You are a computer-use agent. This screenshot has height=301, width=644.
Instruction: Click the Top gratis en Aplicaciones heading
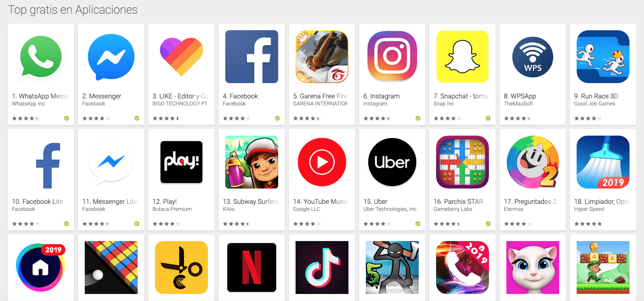click(x=73, y=10)
